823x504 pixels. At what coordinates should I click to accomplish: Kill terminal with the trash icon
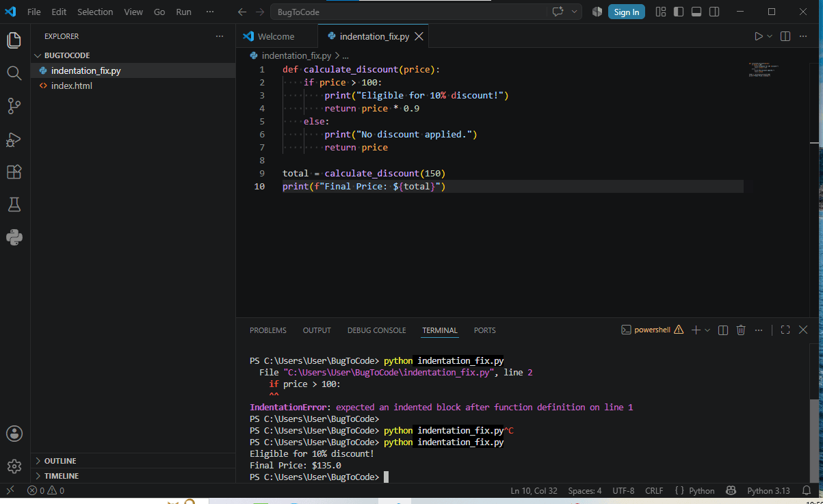click(741, 330)
